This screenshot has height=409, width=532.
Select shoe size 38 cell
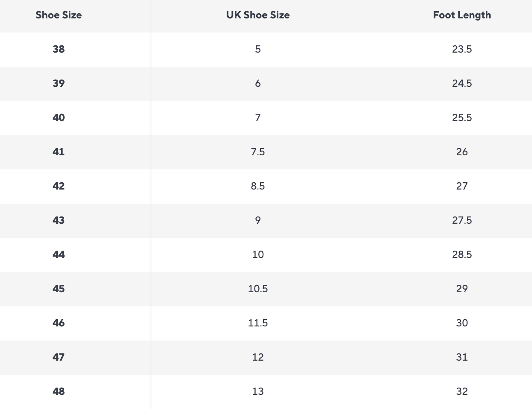pos(59,49)
